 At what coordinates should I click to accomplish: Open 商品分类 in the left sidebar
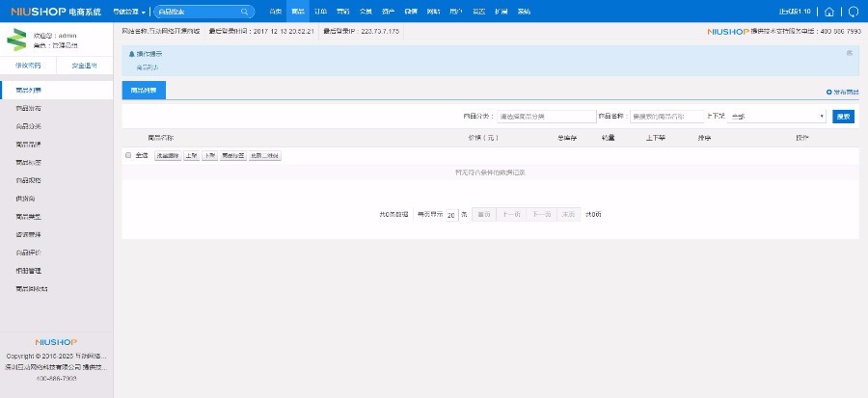57,126
